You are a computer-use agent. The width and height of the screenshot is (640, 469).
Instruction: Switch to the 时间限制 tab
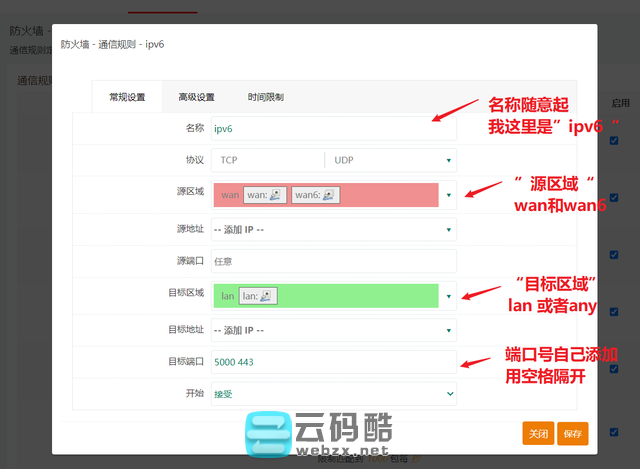coord(265,97)
